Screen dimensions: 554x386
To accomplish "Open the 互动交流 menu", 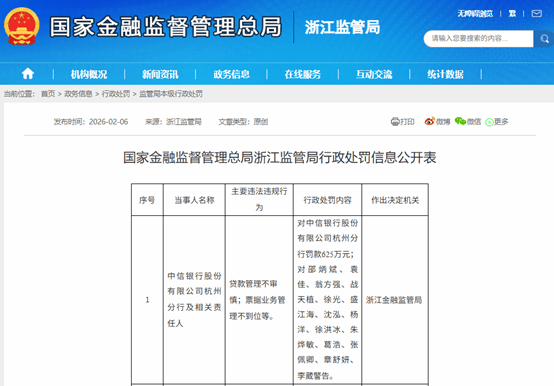I will [374, 74].
